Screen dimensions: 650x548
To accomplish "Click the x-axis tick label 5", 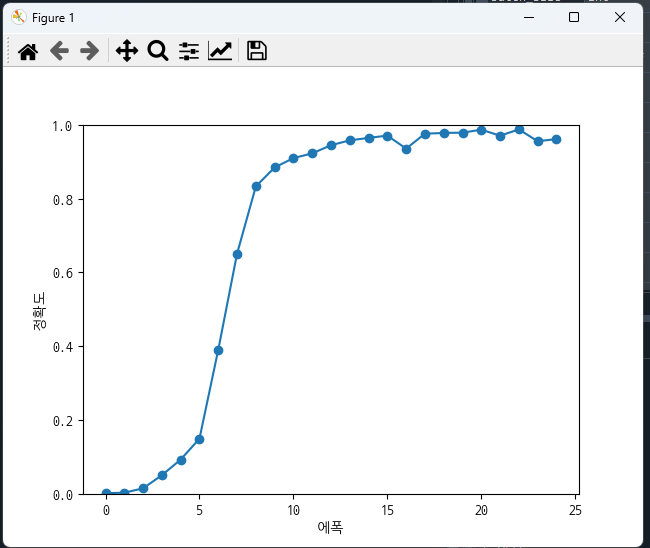I will click(199, 510).
